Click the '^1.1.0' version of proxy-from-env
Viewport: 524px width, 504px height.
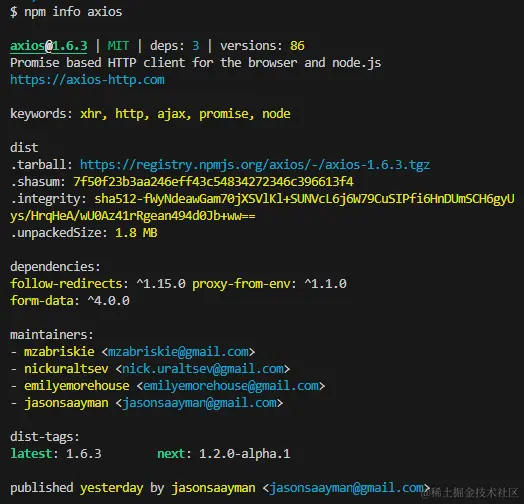click(325, 284)
